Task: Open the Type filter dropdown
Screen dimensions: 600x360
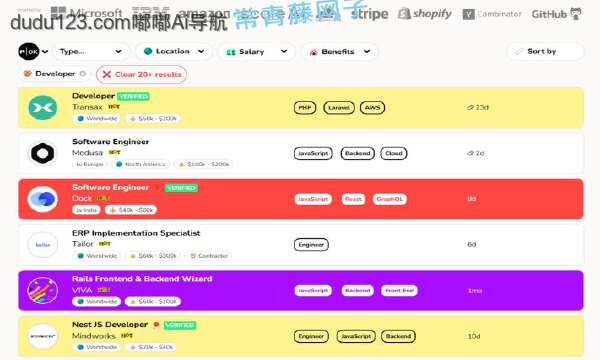Action: click(x=90, y=51)
